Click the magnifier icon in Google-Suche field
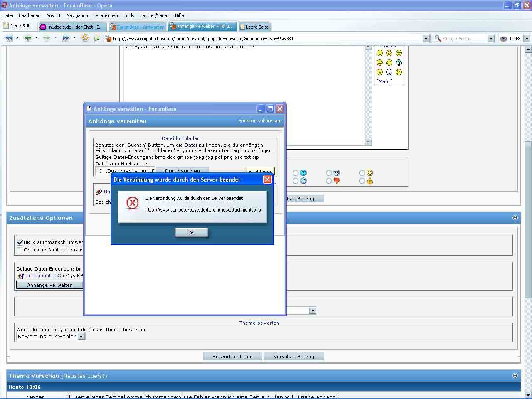Viewport: 532px width, 399px height. pyautogui.click(x=438, y=39)
